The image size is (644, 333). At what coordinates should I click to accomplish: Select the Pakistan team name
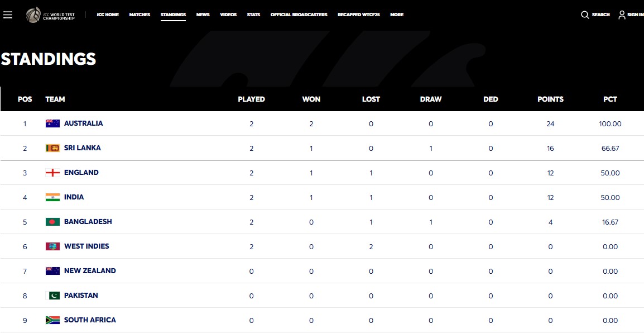point(81,296)
